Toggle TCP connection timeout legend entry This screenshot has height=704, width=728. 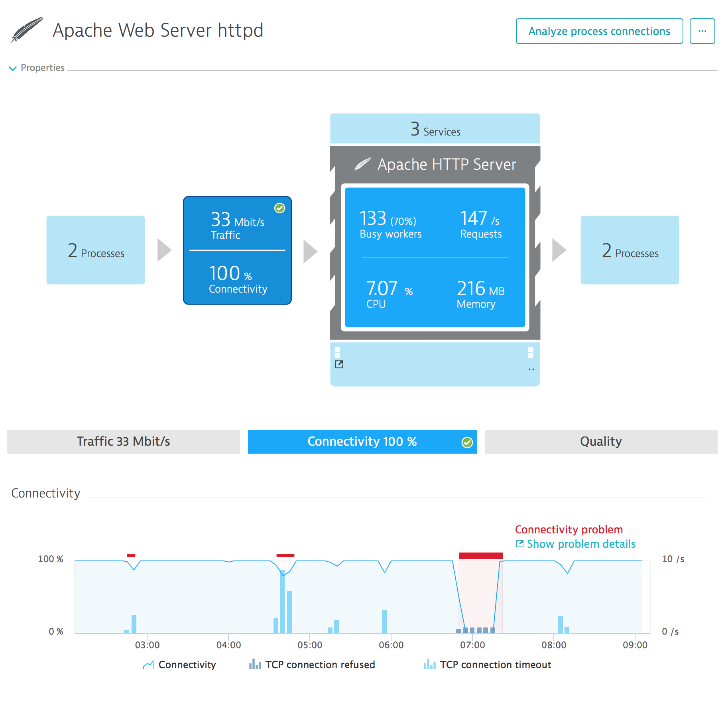pyautogui.click(x=487, y=665)
